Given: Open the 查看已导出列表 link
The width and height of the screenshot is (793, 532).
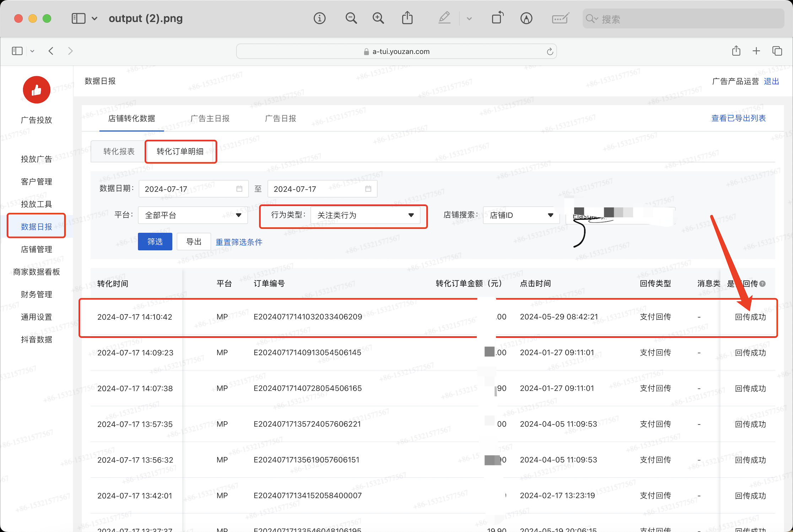Looking at the screenshot, I should 738,118.
